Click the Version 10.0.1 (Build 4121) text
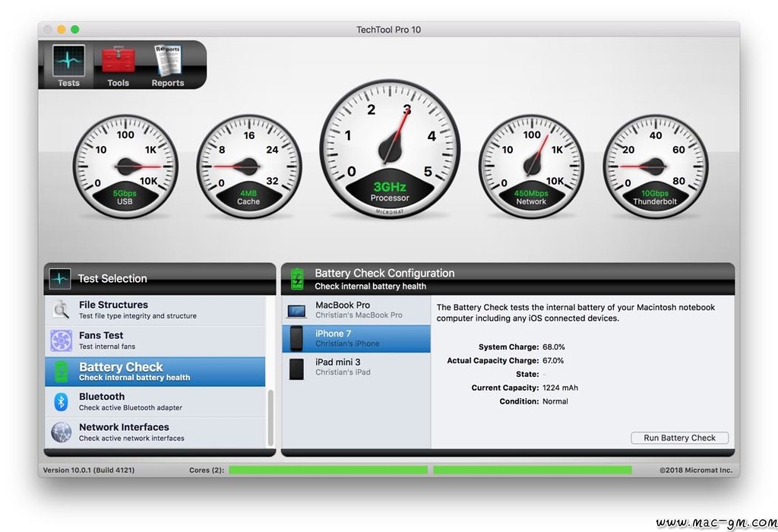Screen dimensions: 778x532 click(89, 470)
